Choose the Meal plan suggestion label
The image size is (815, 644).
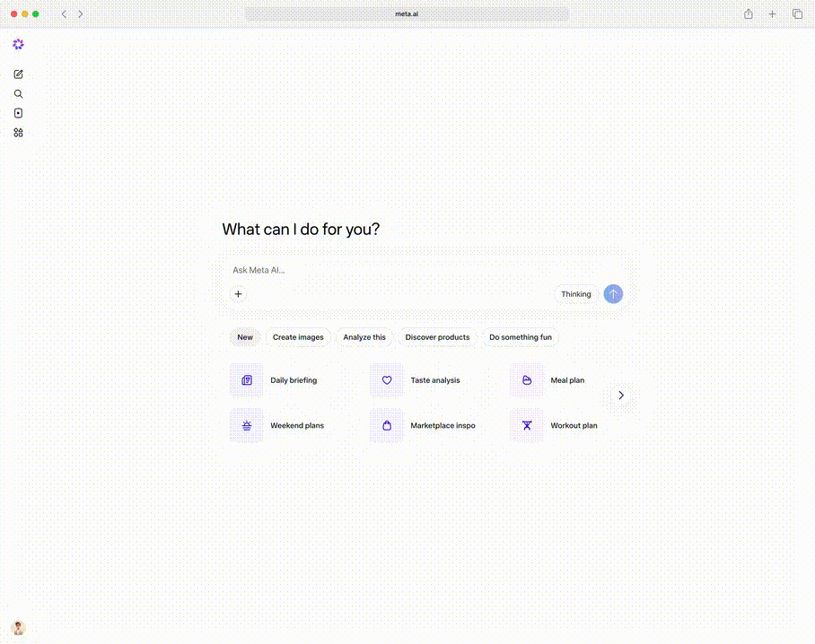pos(567,380)
